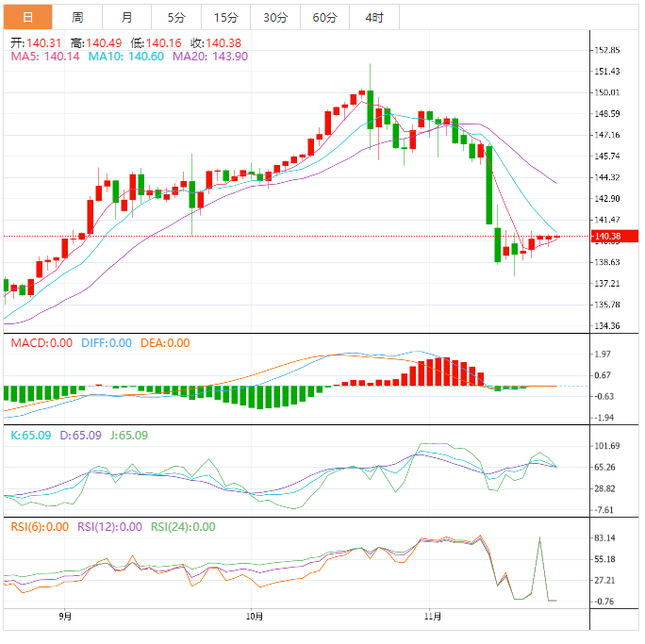Click the MACD:0.00 indicator label

tap(41, 343)
